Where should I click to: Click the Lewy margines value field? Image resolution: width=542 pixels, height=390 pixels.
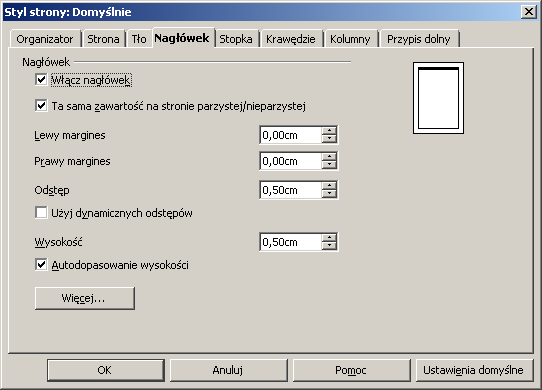click(x=291, y=135)
